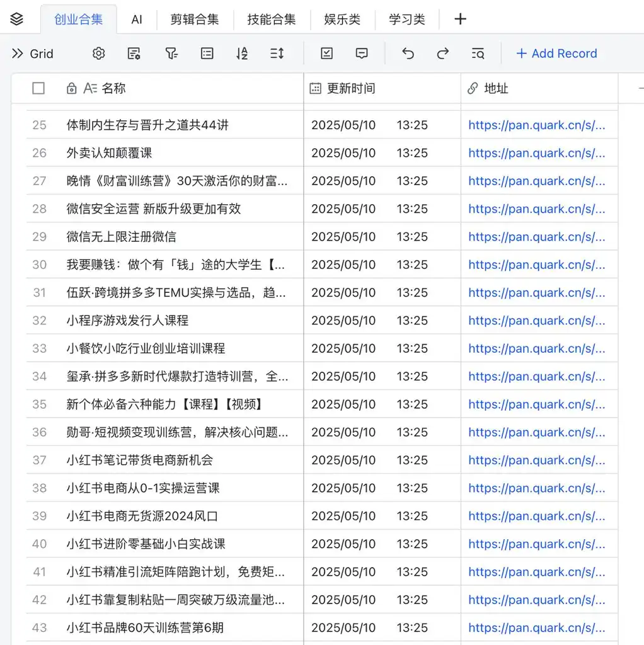
Task: Open the A-Z sort tool
Action: pos(242,54)
